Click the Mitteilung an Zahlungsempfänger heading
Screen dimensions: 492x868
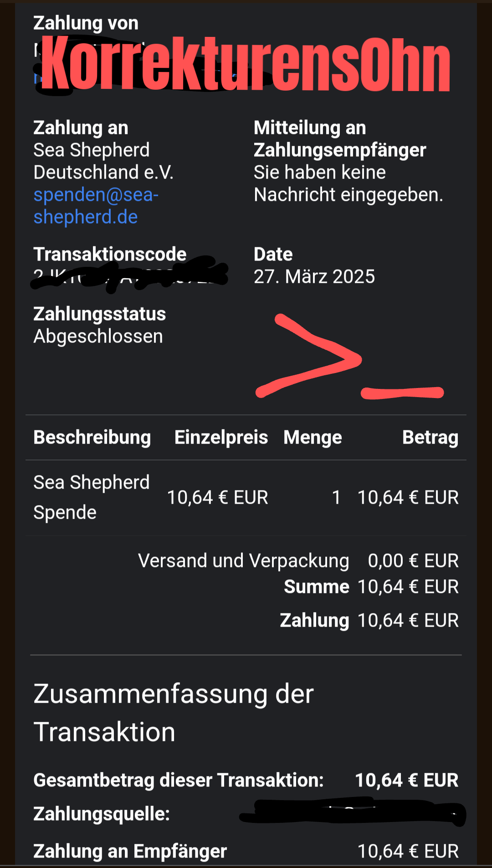(339, 138)
